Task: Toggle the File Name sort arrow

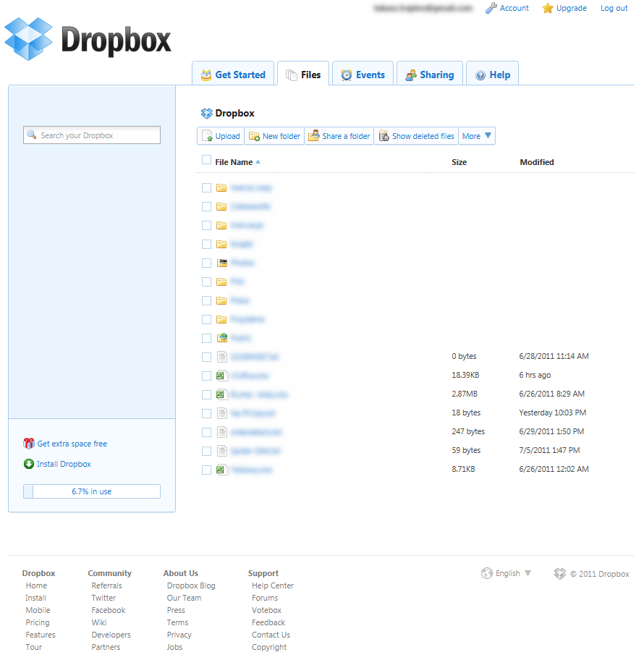Action: (258, 162)
